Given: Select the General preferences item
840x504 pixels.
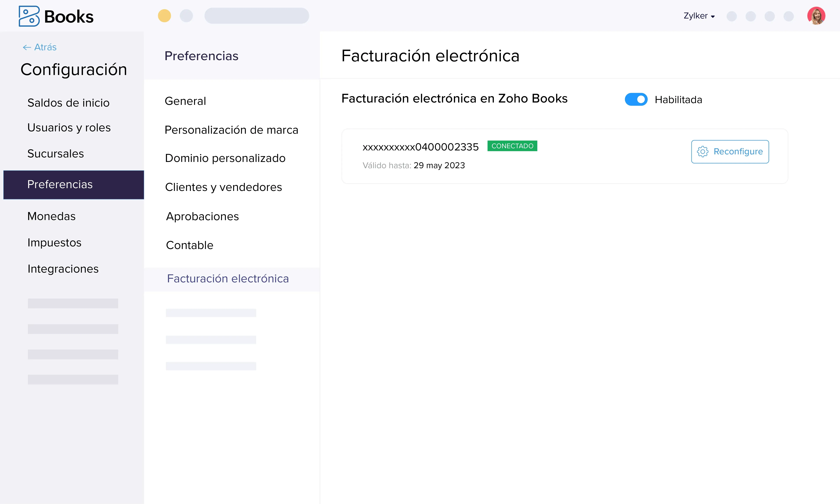Looking at the screenshot, I should tap(185, 101).
